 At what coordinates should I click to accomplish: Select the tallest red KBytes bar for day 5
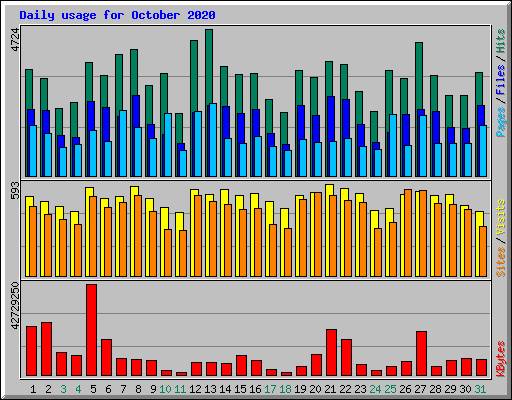tap(92, 330)
